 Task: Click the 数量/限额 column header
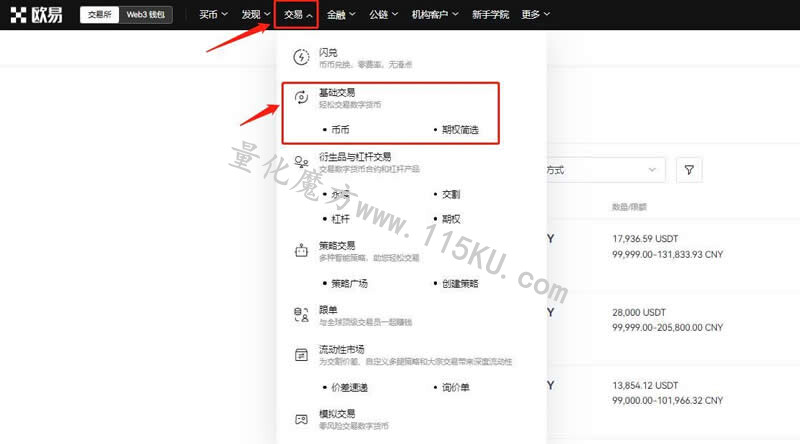(x=629, y=207)
